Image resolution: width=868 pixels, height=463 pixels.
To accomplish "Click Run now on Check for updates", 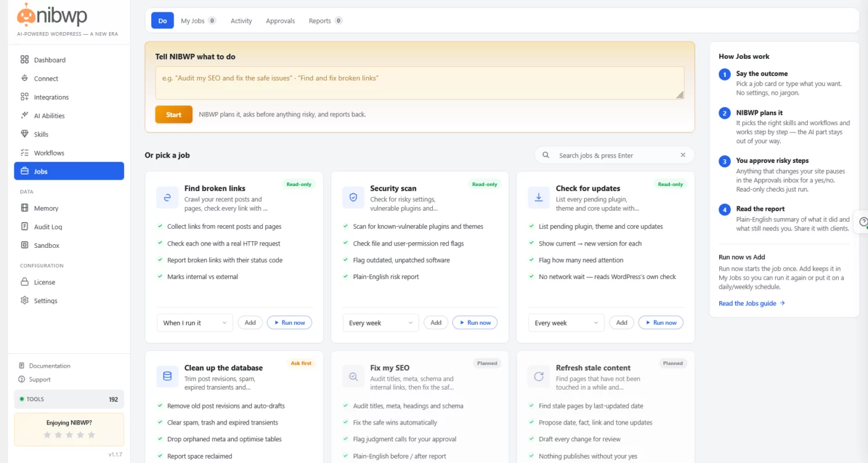I will click(661, 322).
